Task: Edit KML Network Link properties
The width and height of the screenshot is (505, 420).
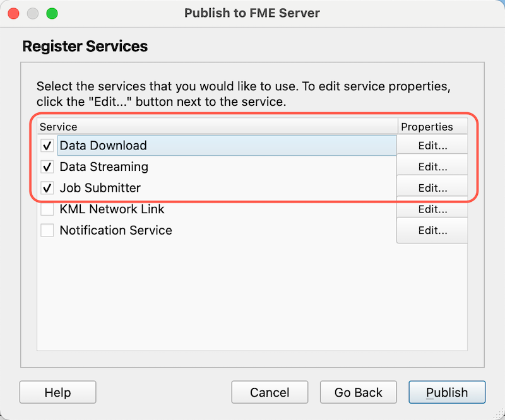Action: click(432, 209)
